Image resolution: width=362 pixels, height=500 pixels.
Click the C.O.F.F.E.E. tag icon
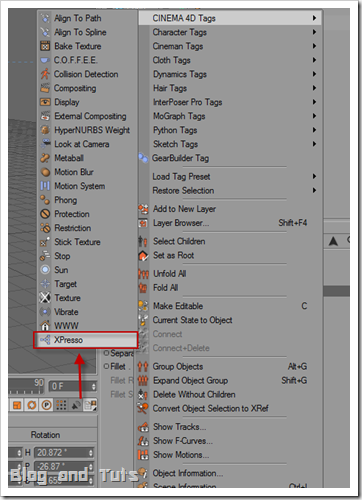[45, 60]
